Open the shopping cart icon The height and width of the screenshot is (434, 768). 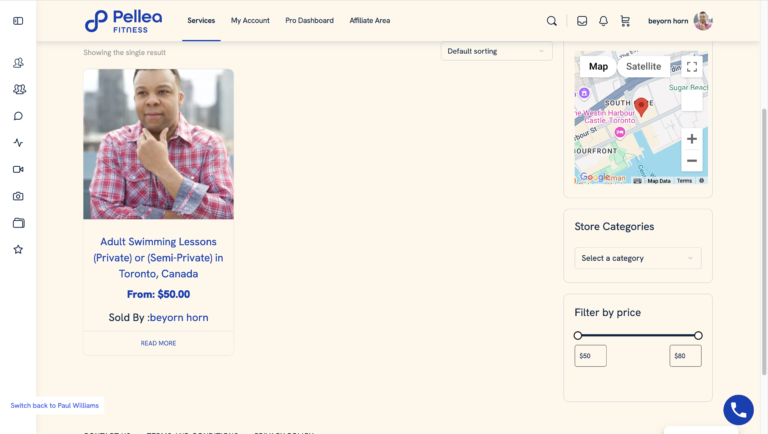(625, 21)
